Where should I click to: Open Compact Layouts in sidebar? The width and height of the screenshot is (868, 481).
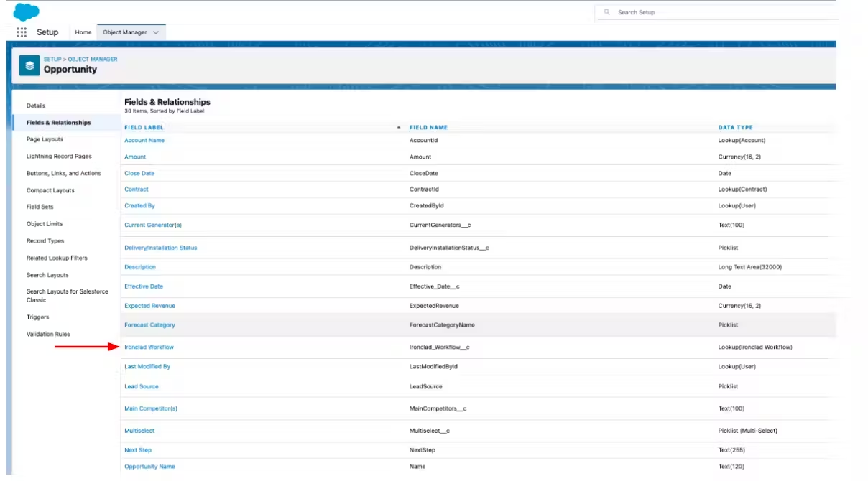tap(50, 190)
